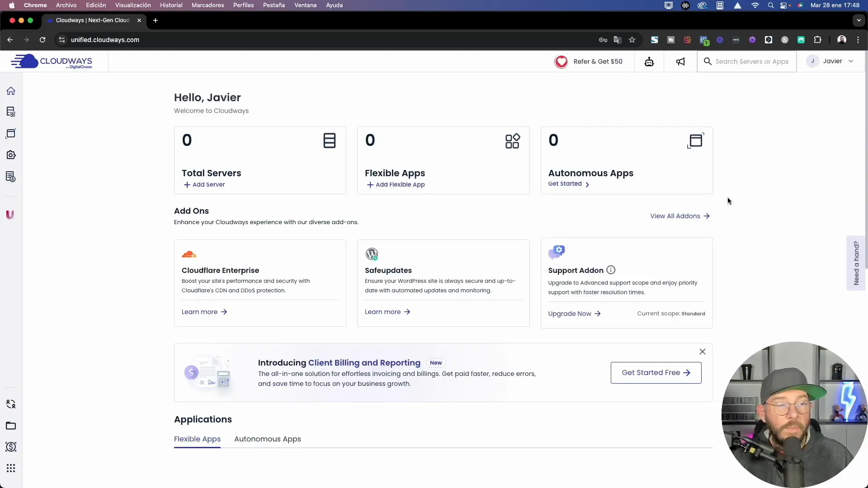Open Chrome profile avatar
Image resolution: width=868 pixels, height=488 pixels.
842,40
